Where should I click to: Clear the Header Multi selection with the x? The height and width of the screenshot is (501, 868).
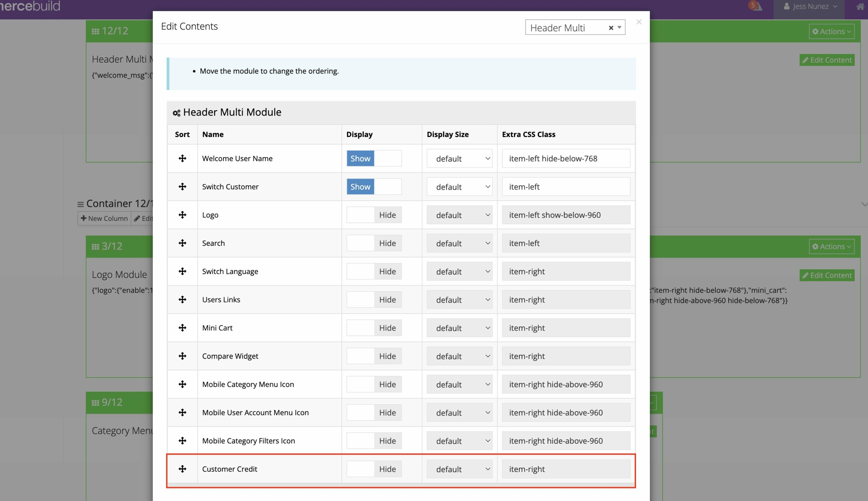[611, 28]
